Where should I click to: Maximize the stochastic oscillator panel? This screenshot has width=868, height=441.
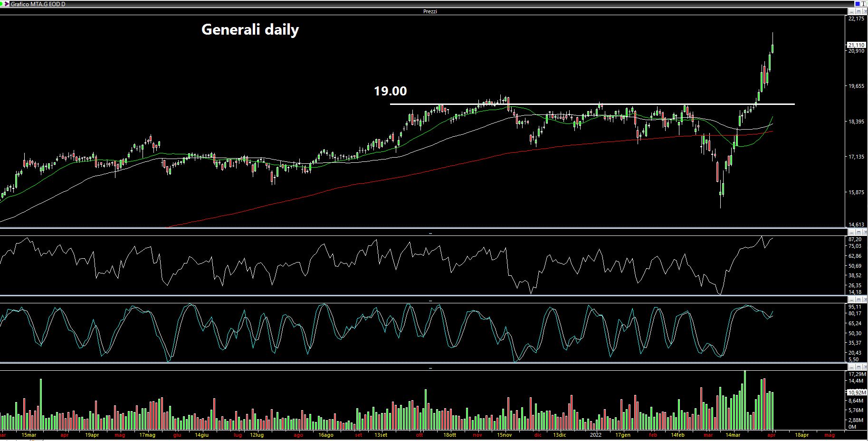(858, 300)
